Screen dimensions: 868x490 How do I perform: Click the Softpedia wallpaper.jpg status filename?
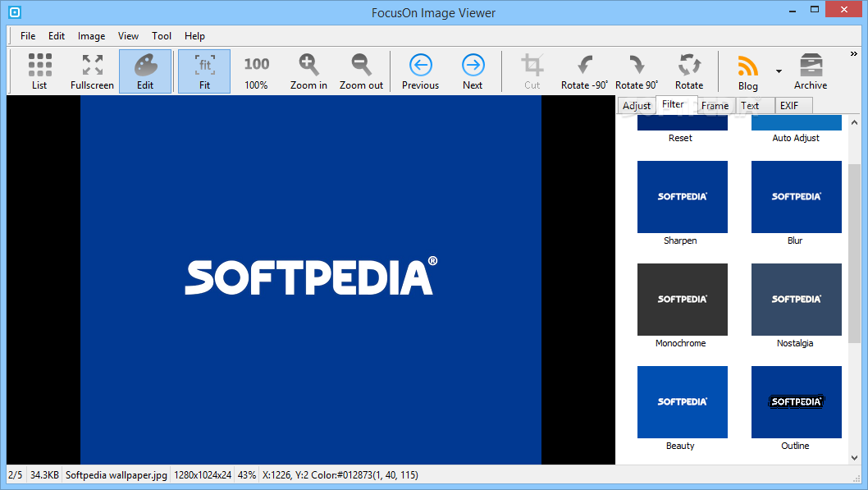[116, 475]
